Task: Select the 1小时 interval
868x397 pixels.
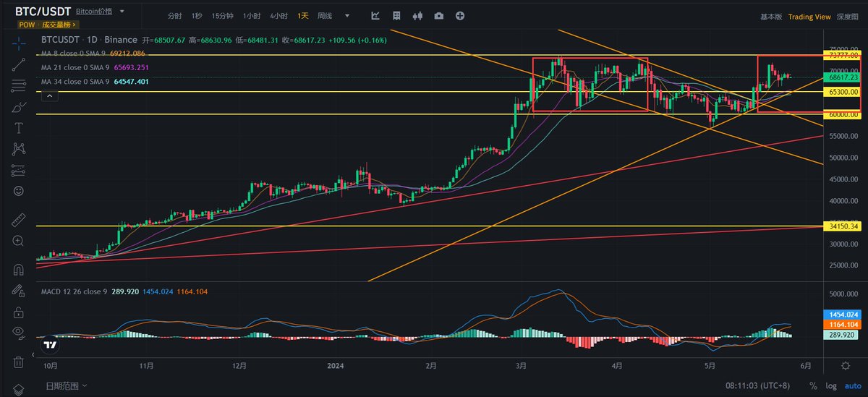Action: (x=252, y=16)
